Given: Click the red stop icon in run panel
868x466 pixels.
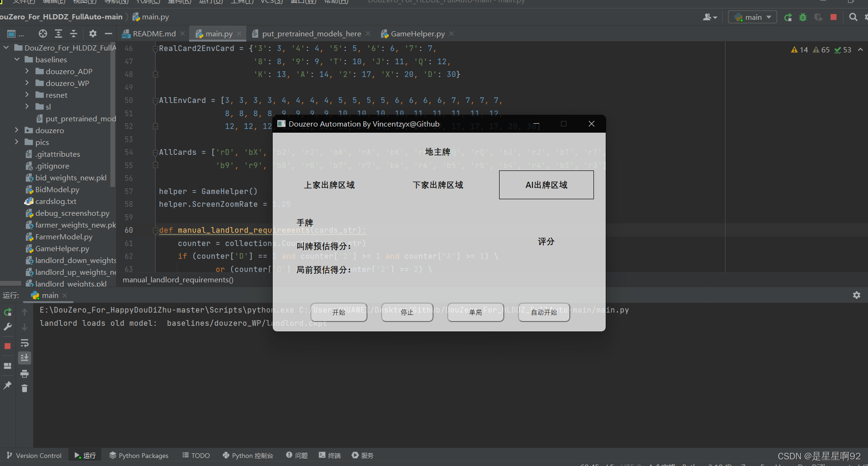Looking at the screenshot, I should point(8,346).
